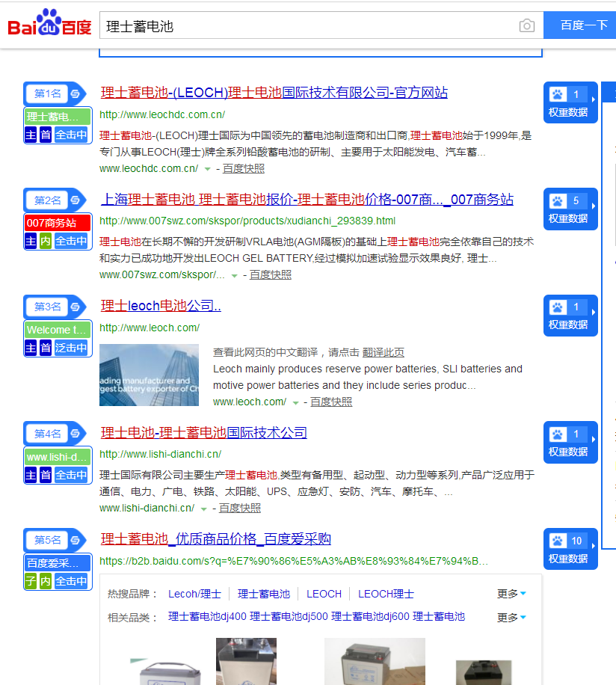
Task: Click green 内 tag under 007商务站 label
Action: [46, 241]
